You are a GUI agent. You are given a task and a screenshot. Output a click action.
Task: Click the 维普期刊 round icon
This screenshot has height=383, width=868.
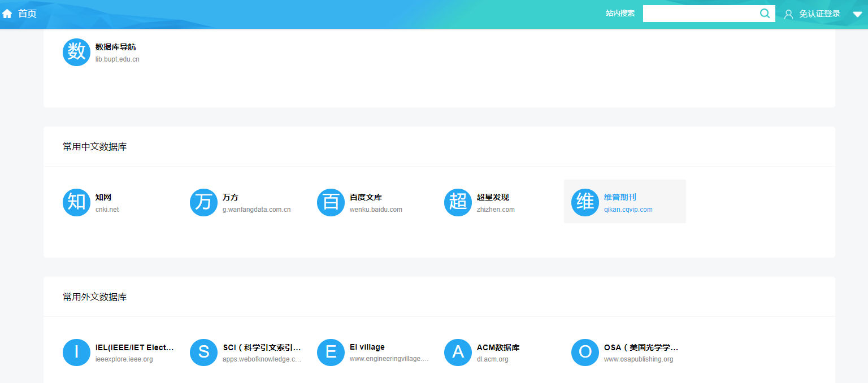[x=585, y=202]
